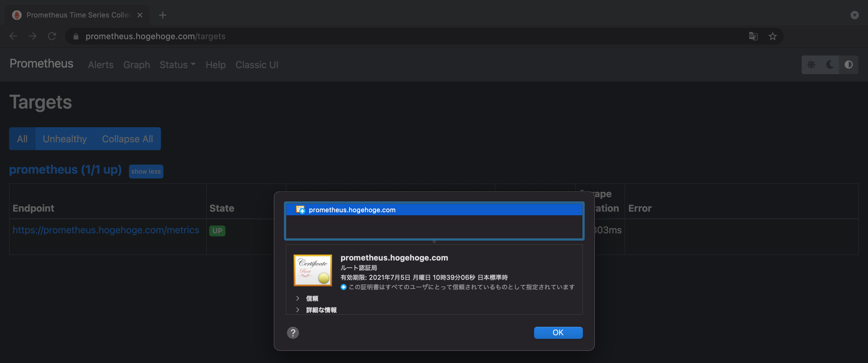Click the prometheus (1/1 up) heading link
Image resolution: width=868 pixels, height=363 pixels.
click(x=65, y=169)
